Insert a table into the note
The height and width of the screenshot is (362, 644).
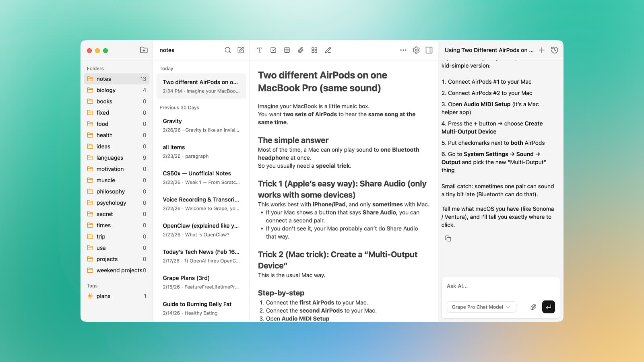tap(287, 50)
